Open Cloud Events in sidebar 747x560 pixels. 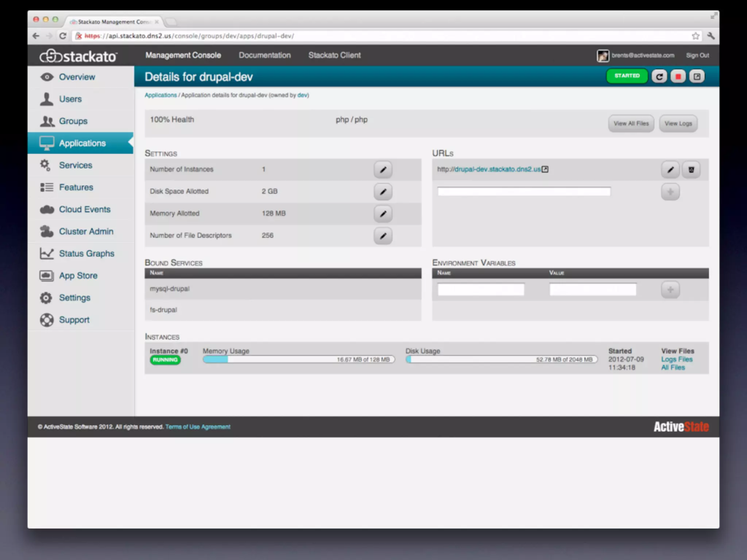coord(84,209)
